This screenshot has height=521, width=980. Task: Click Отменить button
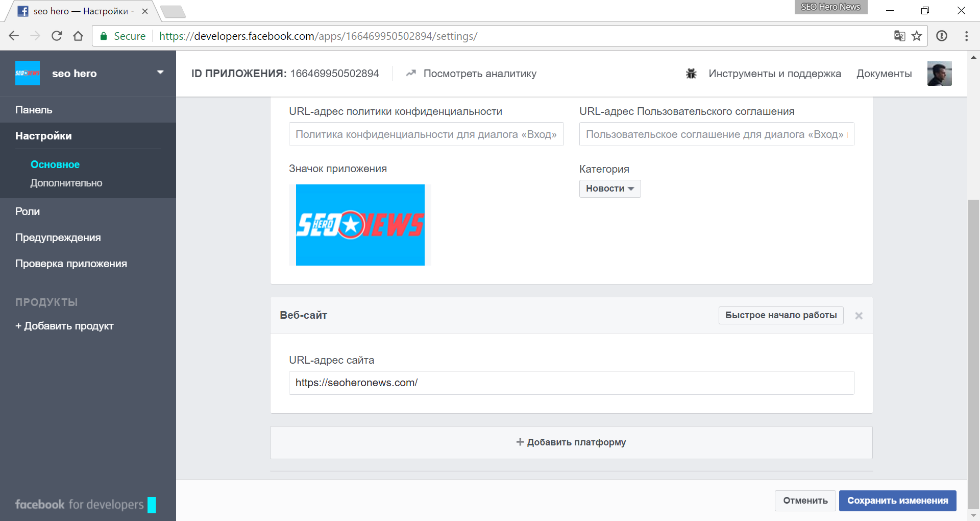click(x=805, y=501)
